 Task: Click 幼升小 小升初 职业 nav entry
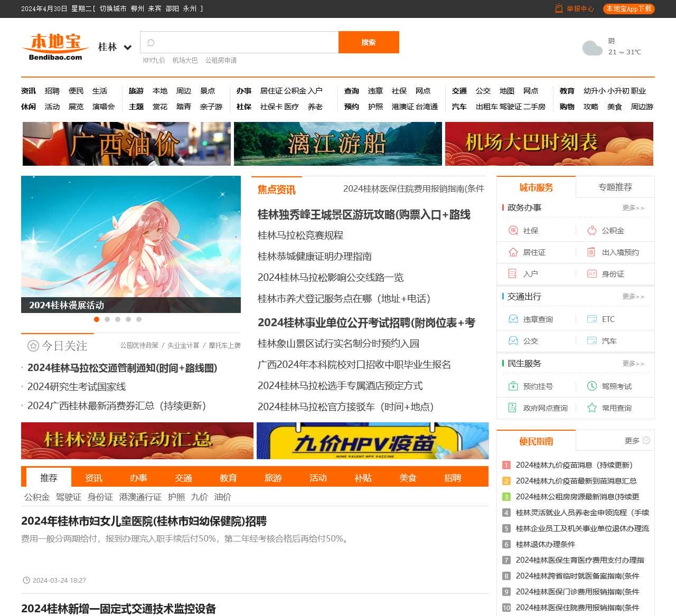615,91
